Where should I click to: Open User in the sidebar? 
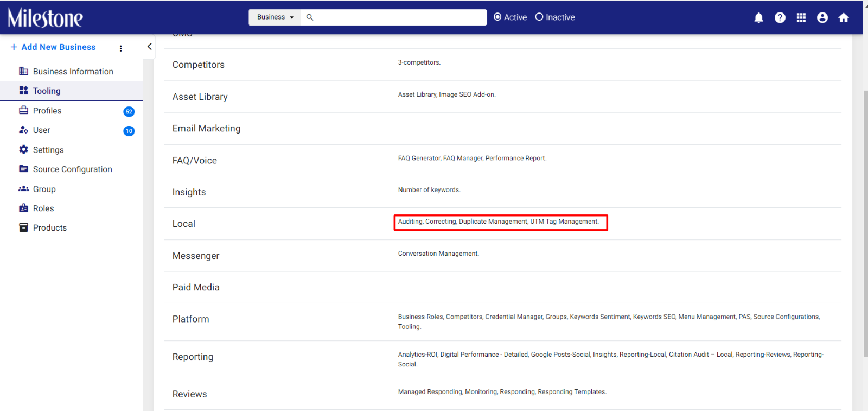tap(42, 130)
